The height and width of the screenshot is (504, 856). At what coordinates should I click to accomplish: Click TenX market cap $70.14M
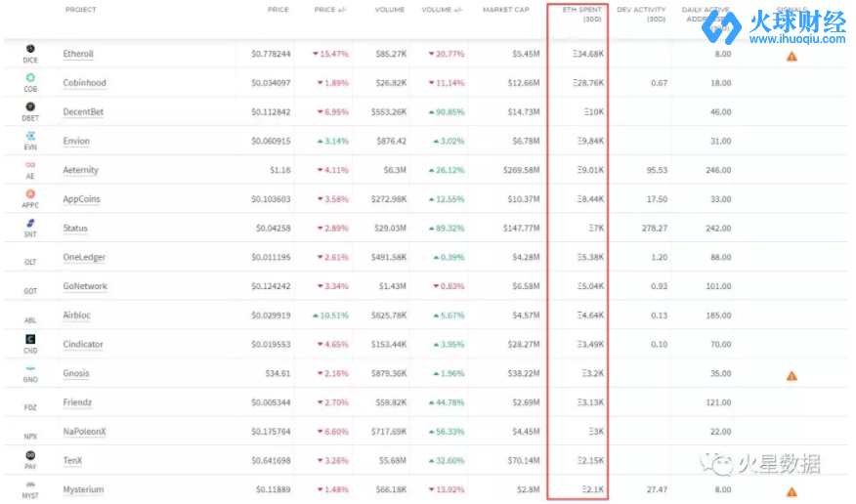click(x=524, y=461)
